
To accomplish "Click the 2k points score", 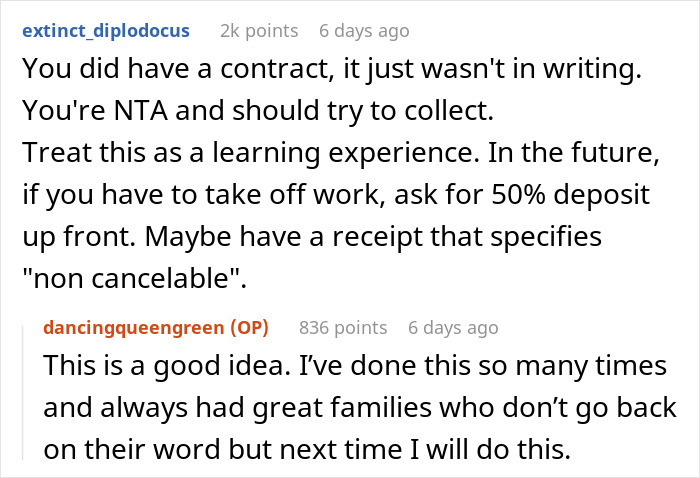I will (x=258, y=31).
